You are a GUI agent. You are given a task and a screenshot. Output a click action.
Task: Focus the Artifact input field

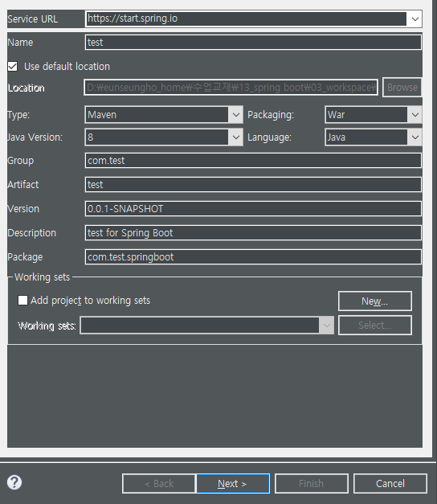point(253,185)
